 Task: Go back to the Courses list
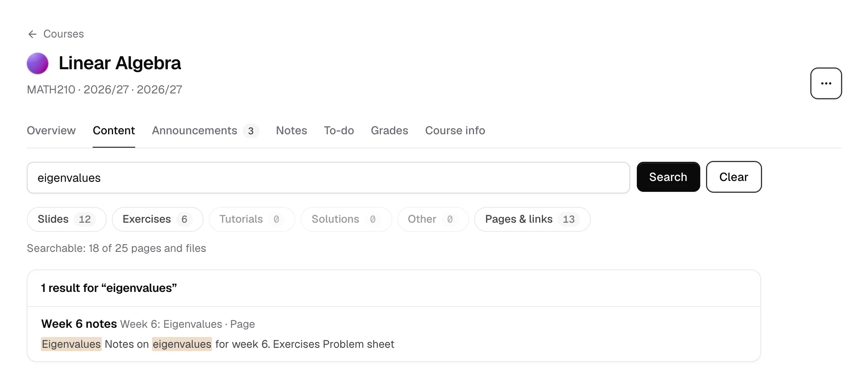pyautogui.click(x=56, y=34)
